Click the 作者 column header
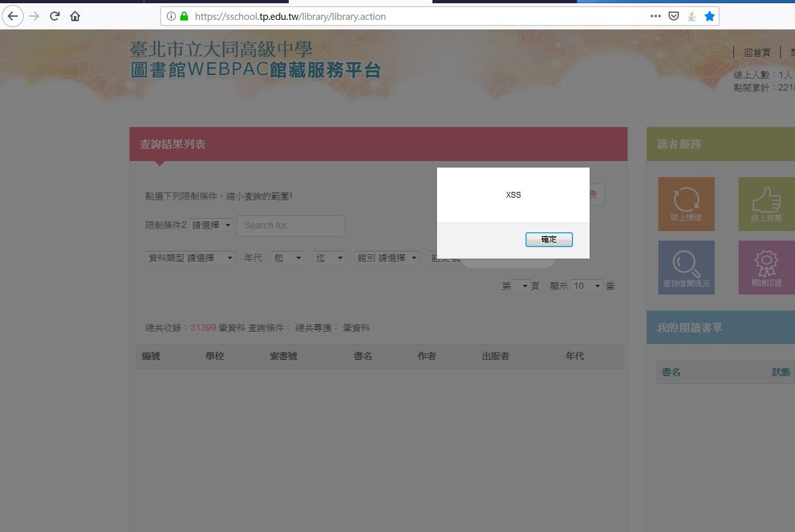795x532 pixels. (427, 356)
